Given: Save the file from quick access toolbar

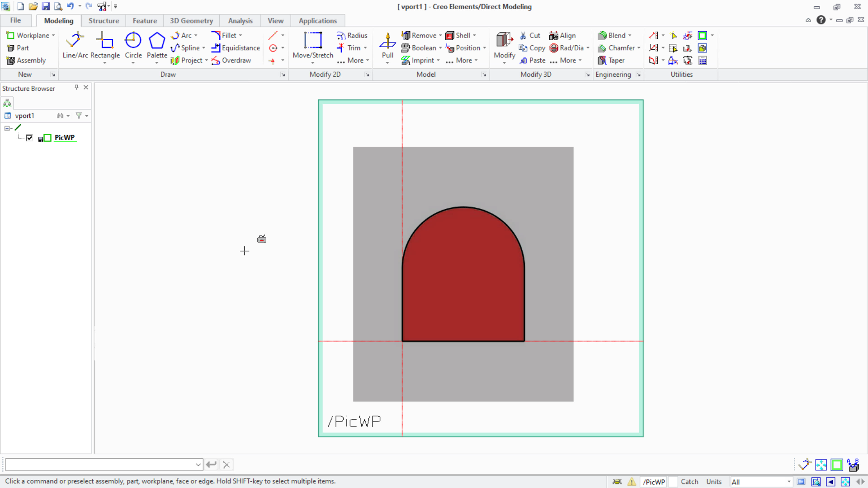Looking at the screenshot, I should (x=46, y=6).
